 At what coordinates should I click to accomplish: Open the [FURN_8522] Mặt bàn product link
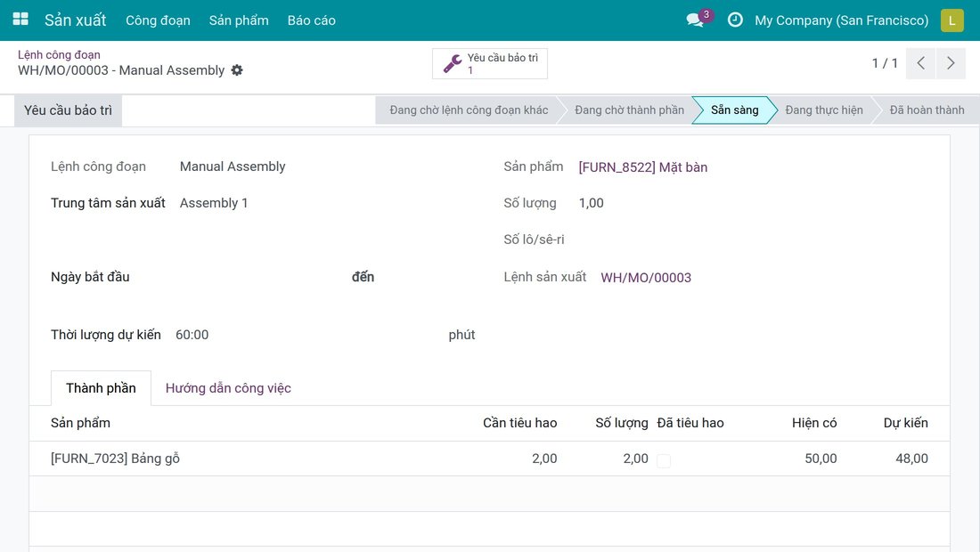click(643, 167)
